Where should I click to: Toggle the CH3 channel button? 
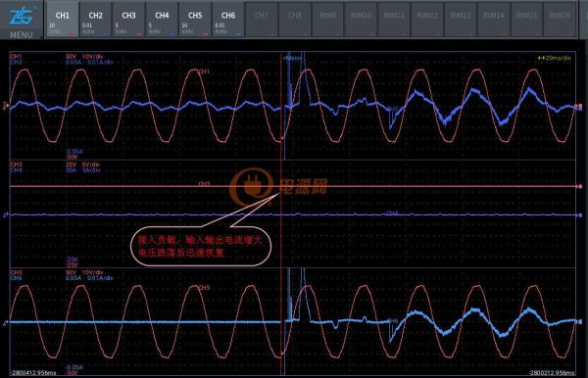(x=128, y=20)
